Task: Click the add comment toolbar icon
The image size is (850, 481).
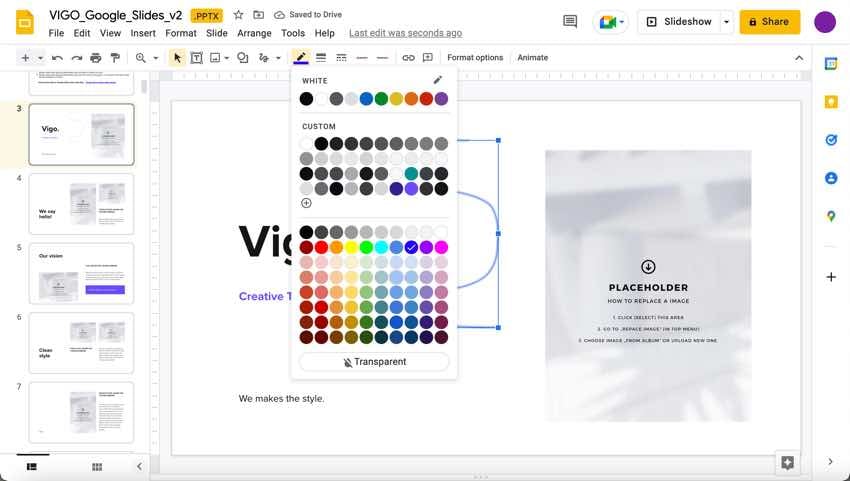Action: tap(428, 58)
